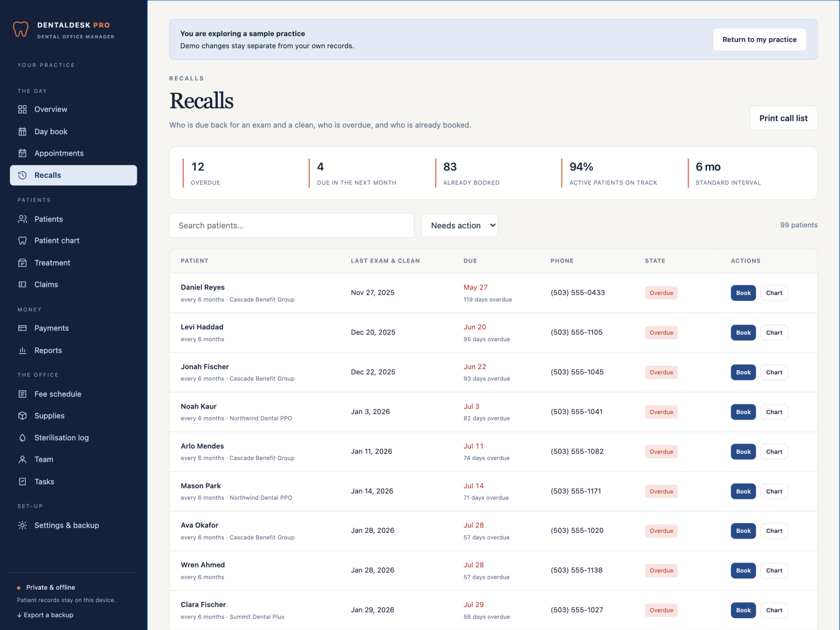Click the Settings & backup gear icon

coord(22,525)
